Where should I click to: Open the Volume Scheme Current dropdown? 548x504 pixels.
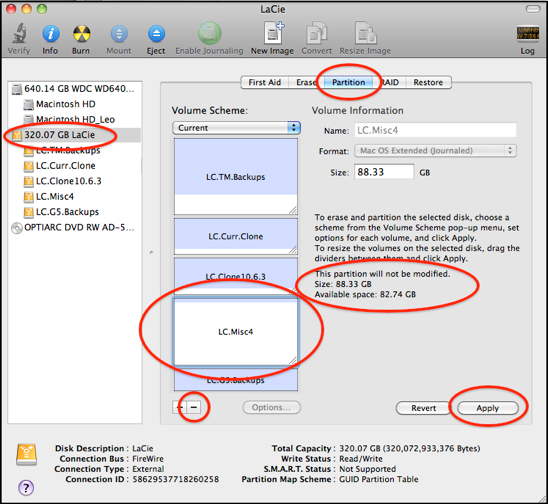[x=236, y=128]
